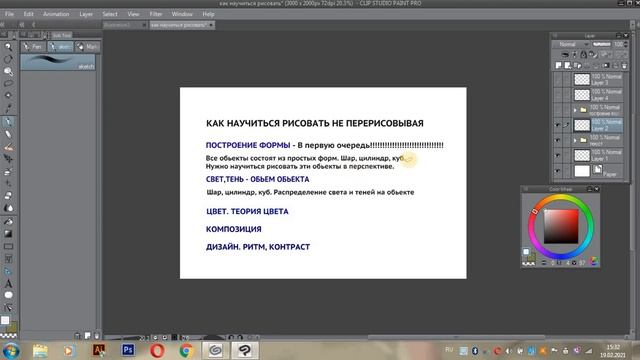The image size is (640, 360).
Task: Select the sketch brush preset
Action: tap(58, 62)
